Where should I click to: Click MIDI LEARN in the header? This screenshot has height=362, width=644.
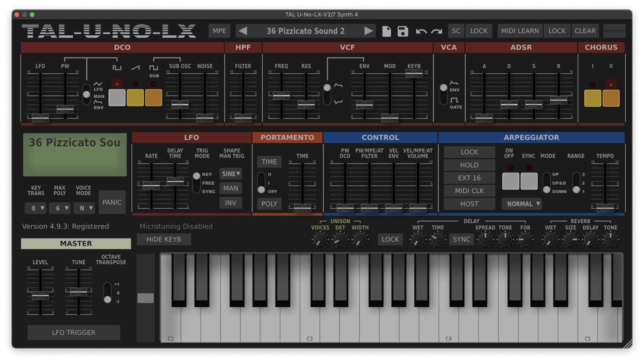coord(520,31)
